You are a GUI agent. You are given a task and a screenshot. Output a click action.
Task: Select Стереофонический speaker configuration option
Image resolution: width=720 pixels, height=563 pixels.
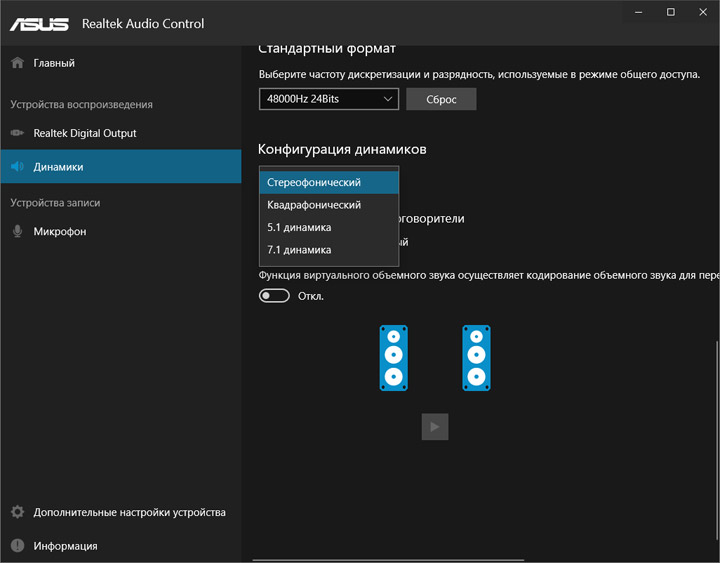point(328,183)
